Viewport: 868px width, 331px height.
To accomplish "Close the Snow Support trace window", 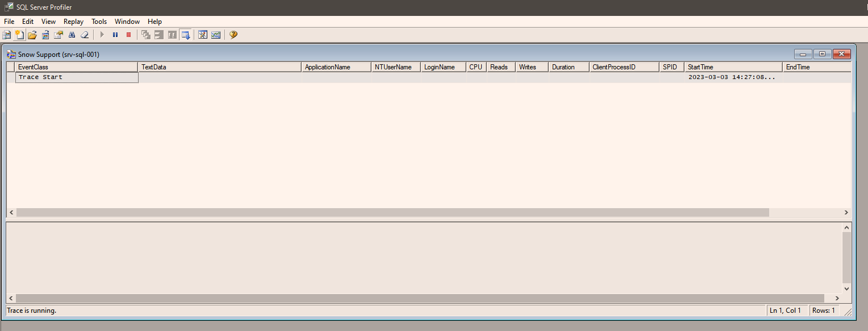I will click(842, 54).
